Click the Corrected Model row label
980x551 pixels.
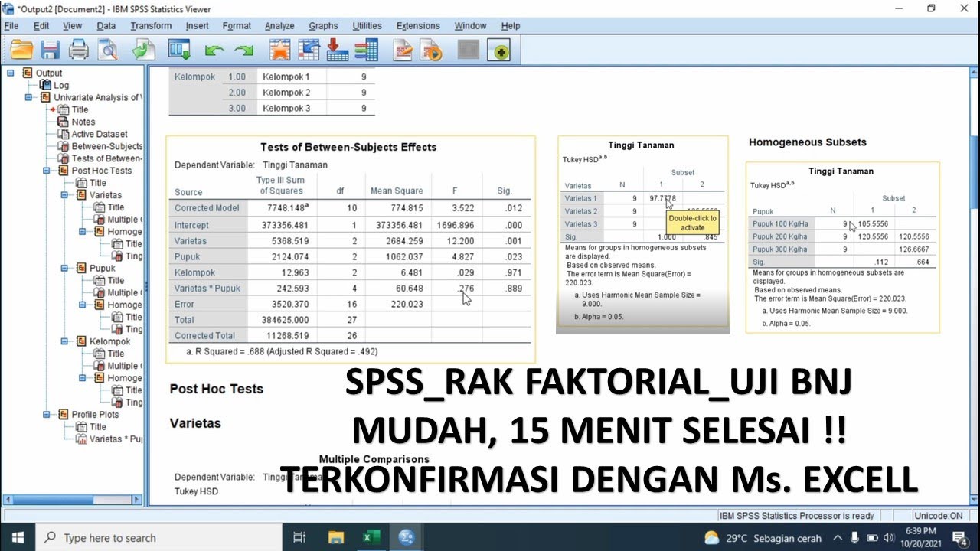coord(207,208)
